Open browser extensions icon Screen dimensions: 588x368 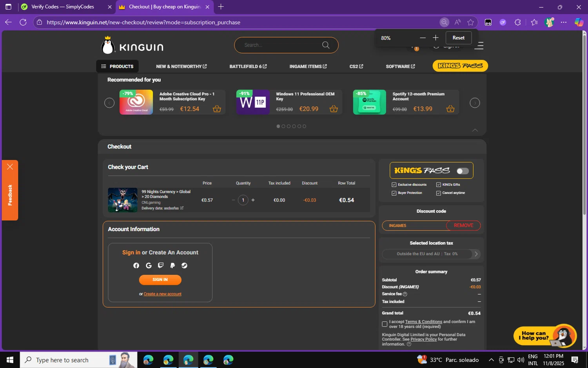518,22
